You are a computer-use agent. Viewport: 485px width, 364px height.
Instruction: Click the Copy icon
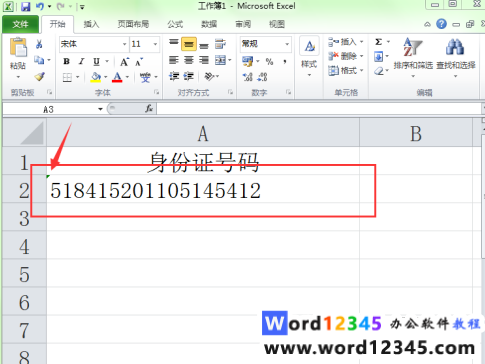(39, 60)
